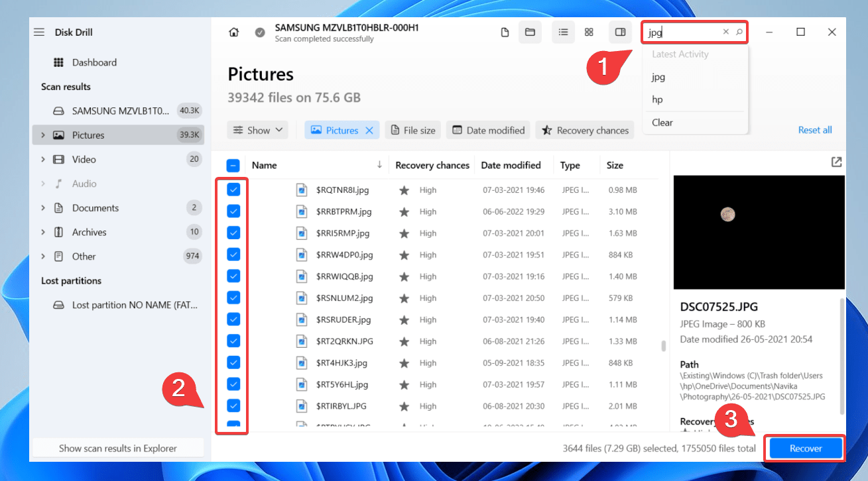Select the list view layout icon

coord(563,32)
